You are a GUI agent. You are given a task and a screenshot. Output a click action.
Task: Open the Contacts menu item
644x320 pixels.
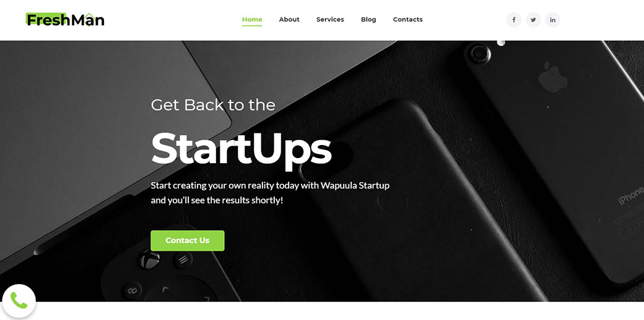408,19
